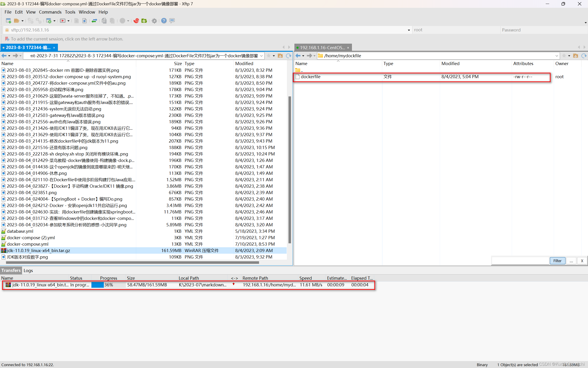Click the green Xftp folder icon

(144, 21)
